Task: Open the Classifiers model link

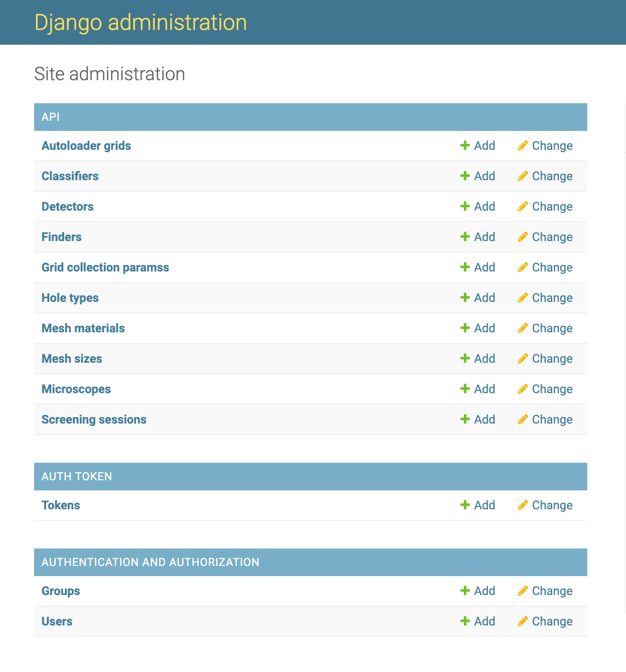Action: (70, 176)
